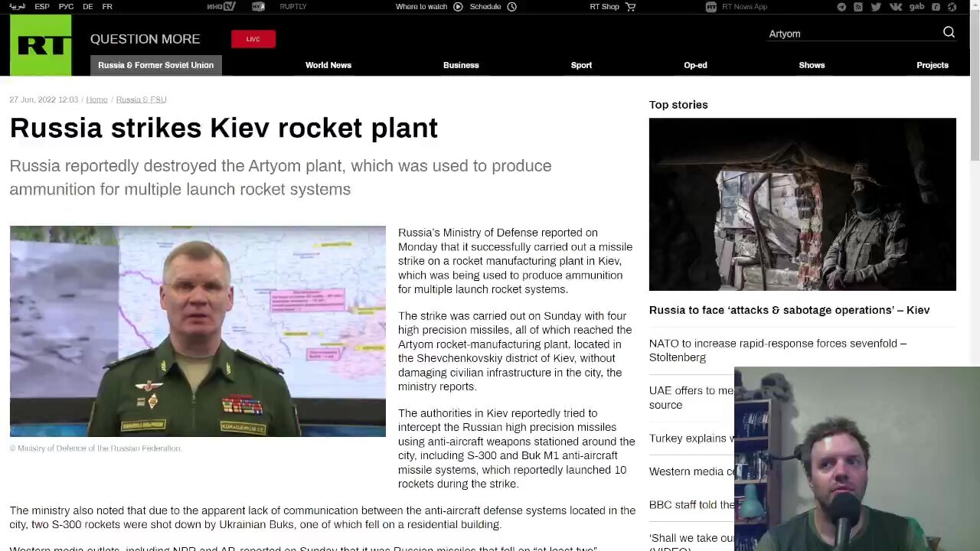The image size is (980, 551).
Task: Open the UAE offers story link
Action: pos(691,397)
